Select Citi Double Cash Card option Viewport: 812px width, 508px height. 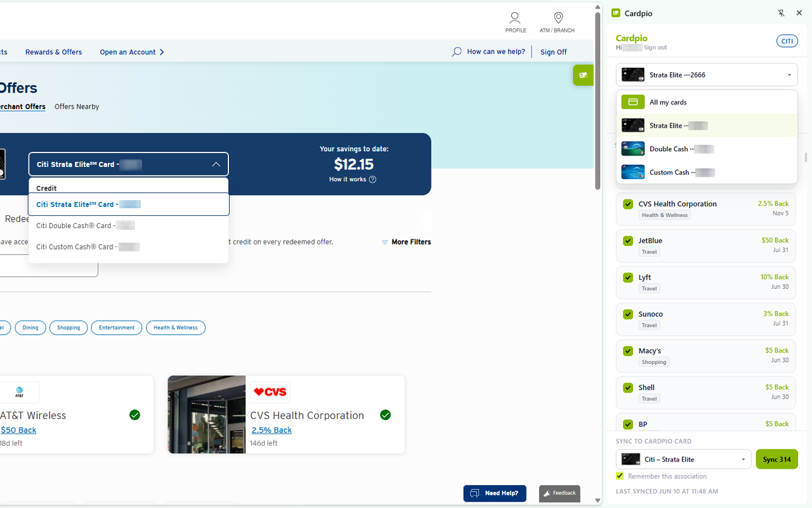(x=128, y=225)
